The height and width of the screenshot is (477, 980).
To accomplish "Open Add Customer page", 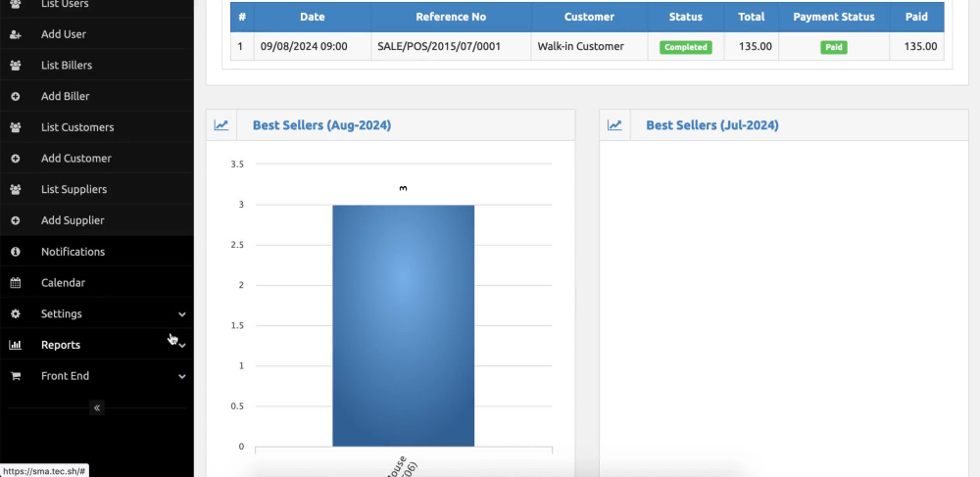I will [76, 158].
